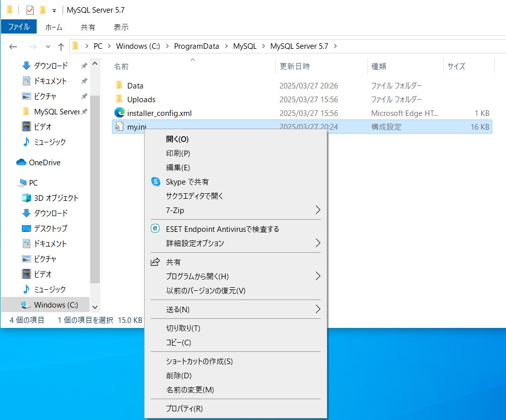Screen dimensions: 506x420
Task: Click the up-one-level arrow button
Action: tap(61, 47)
